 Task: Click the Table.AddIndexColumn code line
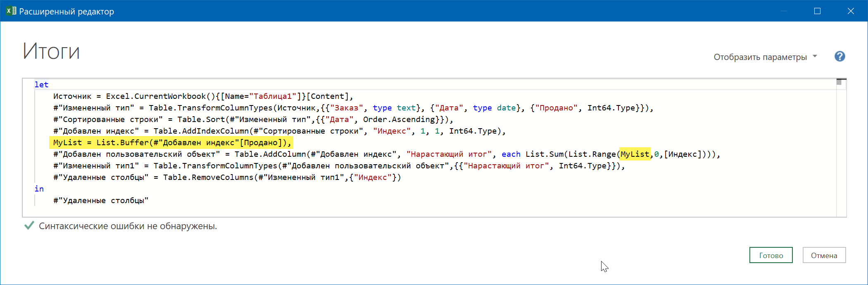pyautogui.click(x=279, y=131)
